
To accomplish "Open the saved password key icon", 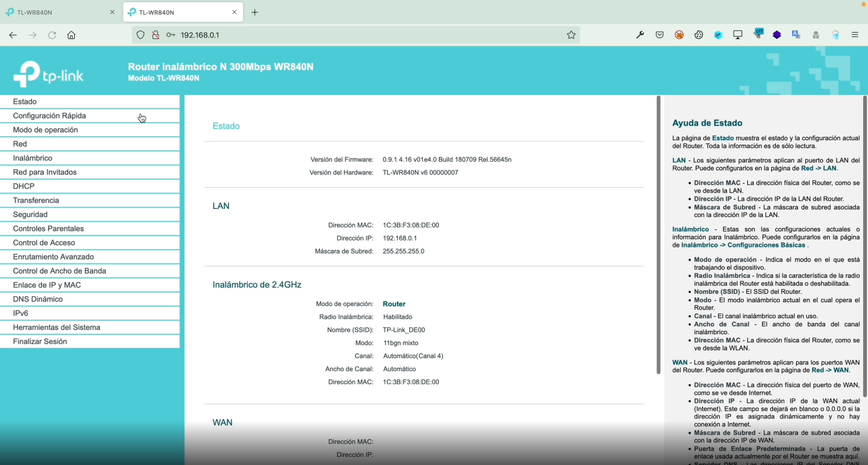I will pos(171,35).
